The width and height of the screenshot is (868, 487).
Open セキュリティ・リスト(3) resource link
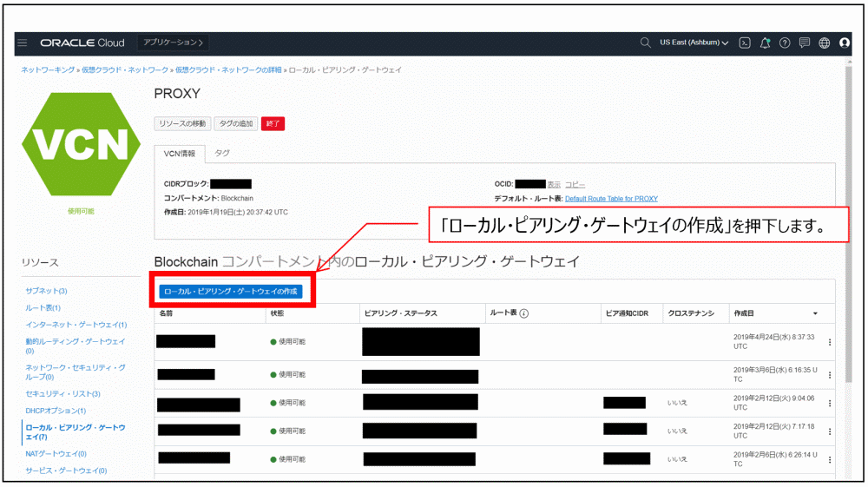[62, 394]
